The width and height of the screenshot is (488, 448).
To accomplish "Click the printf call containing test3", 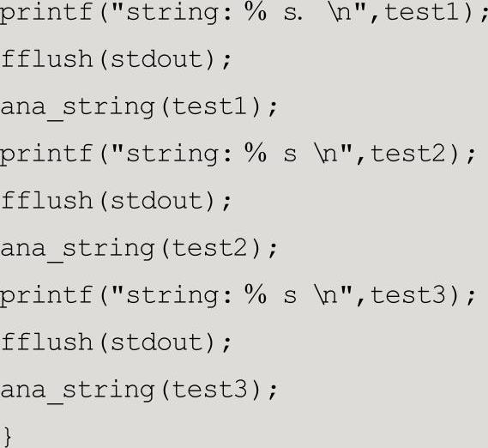I will pyautogui.click(x=238, y=296).
